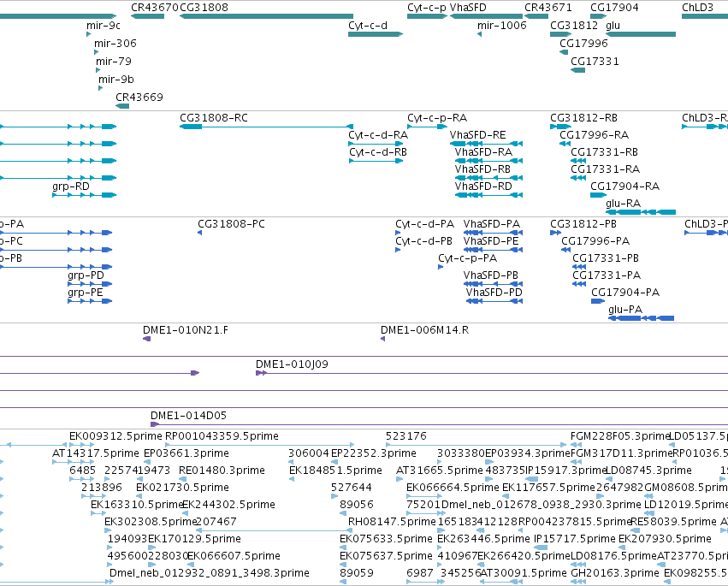Click the Cyt-c-p gene label
The height and width of the screenshot is (586, 728).
(x=427, y=8)
